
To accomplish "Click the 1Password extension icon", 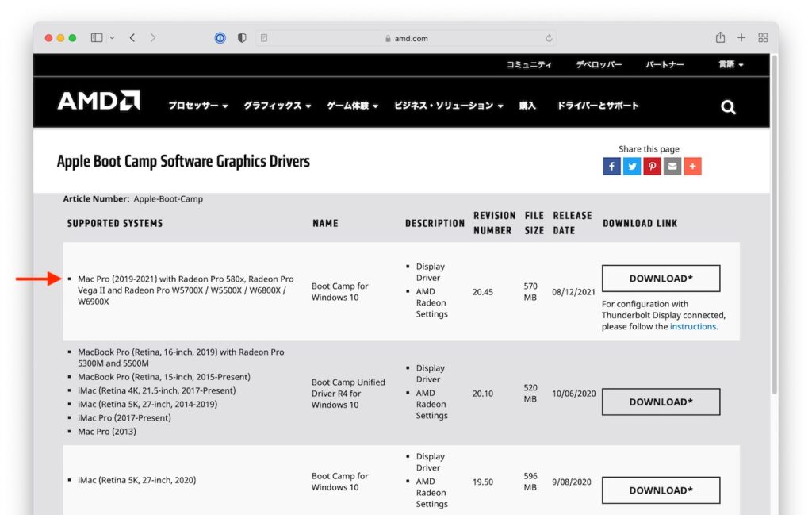I will click(x=219, y=37).
